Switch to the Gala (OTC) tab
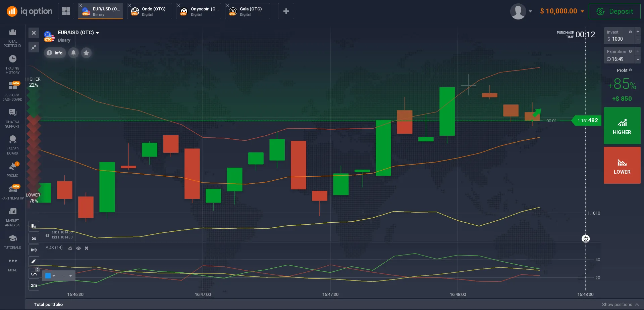Screen dimensions: 644x310 248,11
